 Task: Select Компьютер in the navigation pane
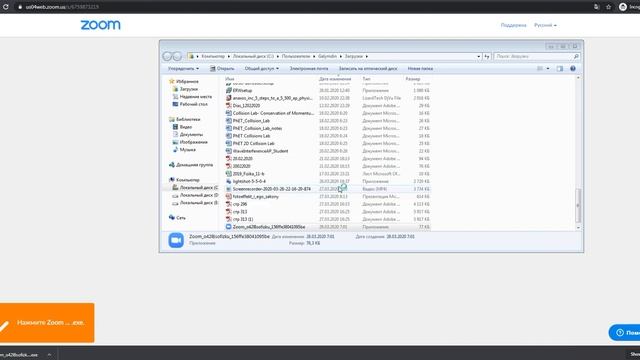point(188,180)
